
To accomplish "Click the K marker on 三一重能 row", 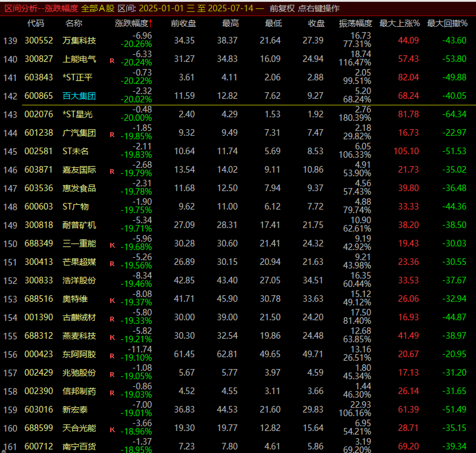I will pyautogui.click(x=112, y=245).
